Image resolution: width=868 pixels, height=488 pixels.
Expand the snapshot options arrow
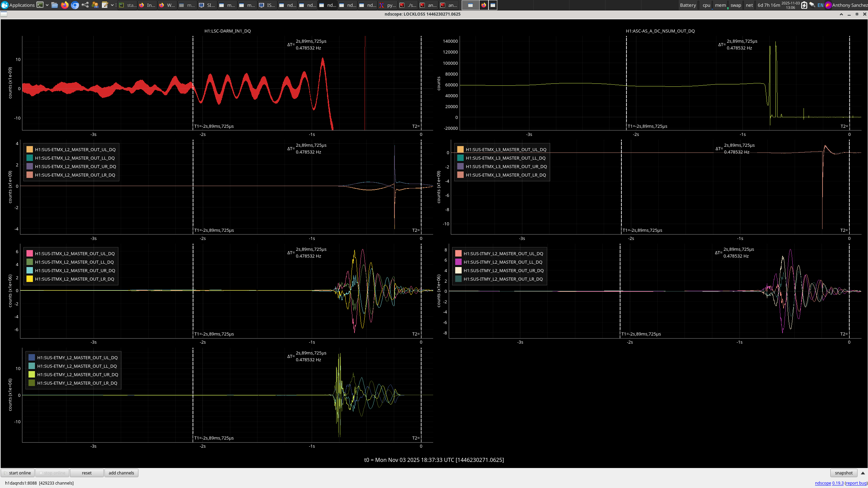(863, 473)
